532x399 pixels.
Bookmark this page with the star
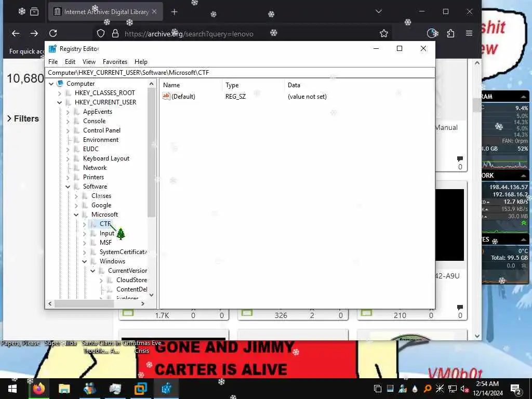point(384,34)
